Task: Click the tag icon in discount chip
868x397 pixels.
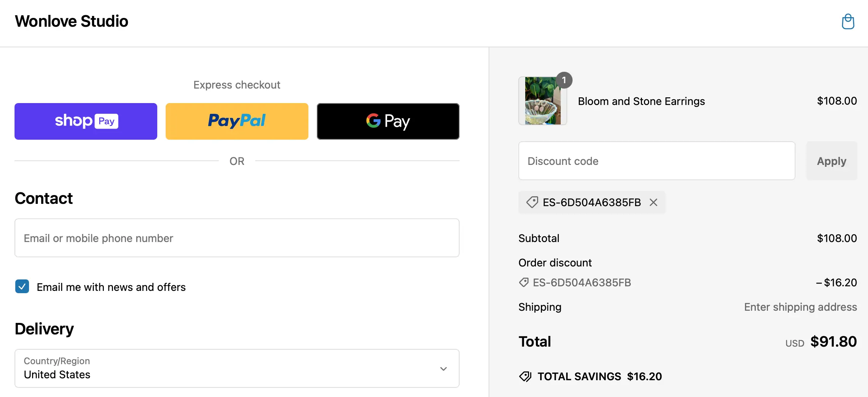Action: [x=532, y=202]
